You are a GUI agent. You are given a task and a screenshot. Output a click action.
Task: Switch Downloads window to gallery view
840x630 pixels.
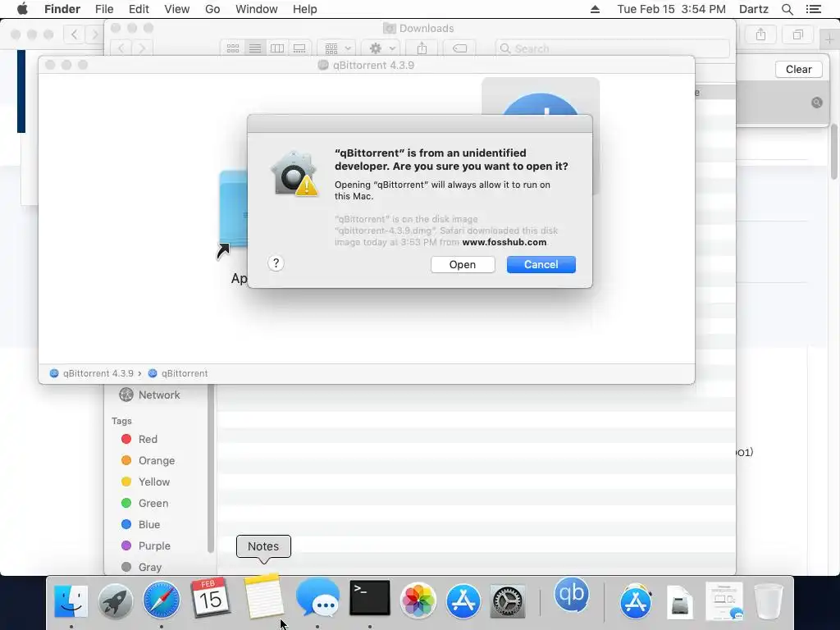tap(299, 48)
